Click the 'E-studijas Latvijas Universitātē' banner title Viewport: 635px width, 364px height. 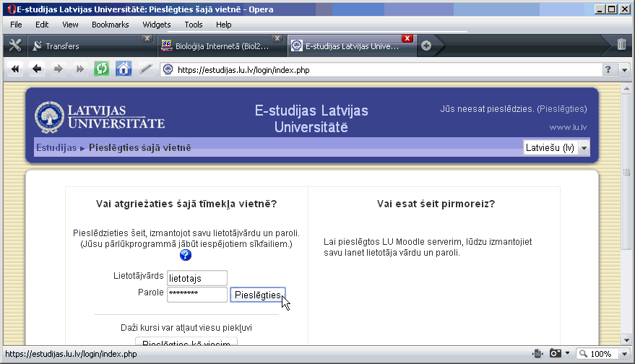point(311,118)
